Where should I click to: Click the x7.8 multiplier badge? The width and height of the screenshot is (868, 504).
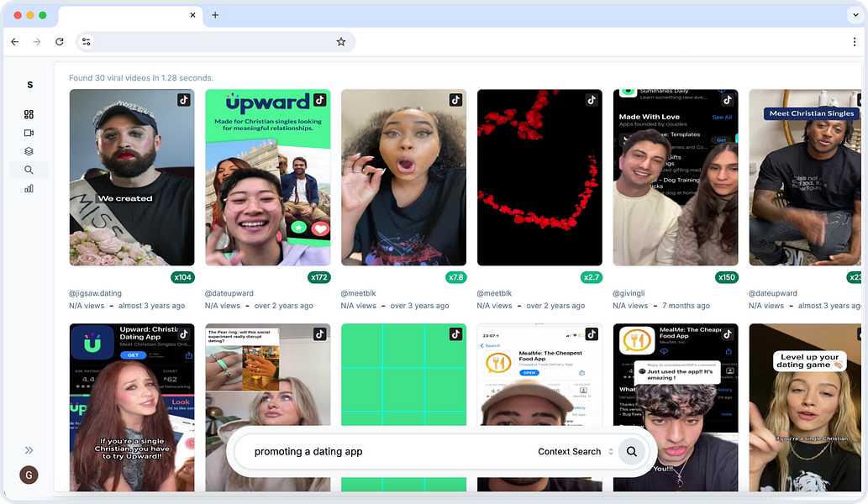coord(455,277)
